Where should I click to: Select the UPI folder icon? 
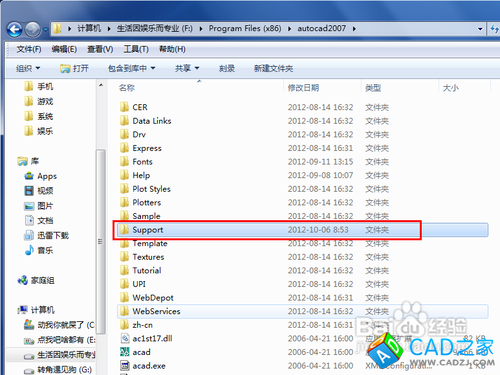click(124, 284)
